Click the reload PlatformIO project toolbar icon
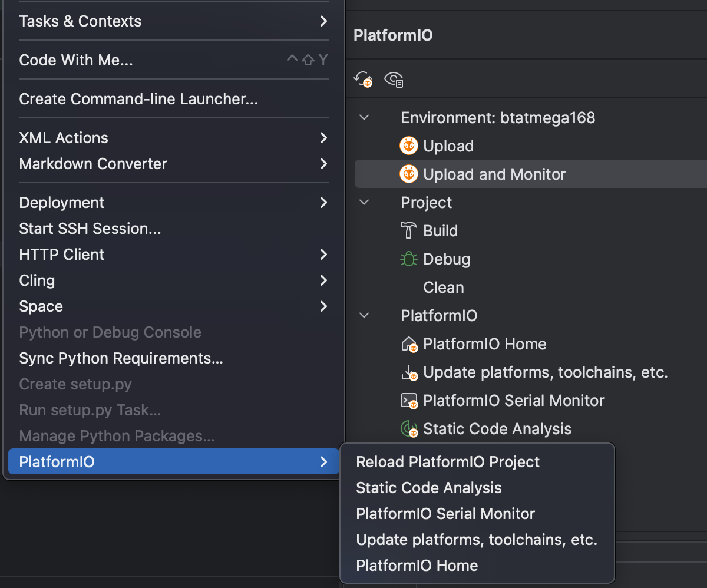Image resolution: width=707 pixels, height=588 pixels. click(x=364, y=79)
